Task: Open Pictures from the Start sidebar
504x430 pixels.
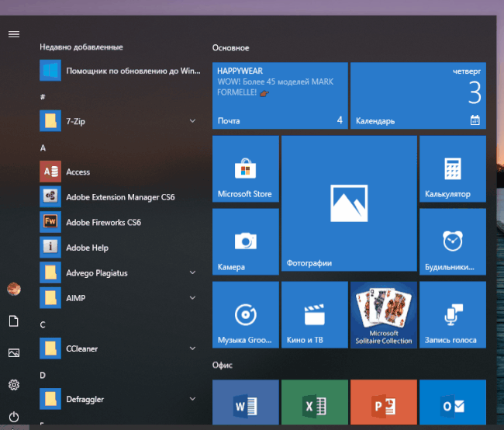Action: [14, 352]
